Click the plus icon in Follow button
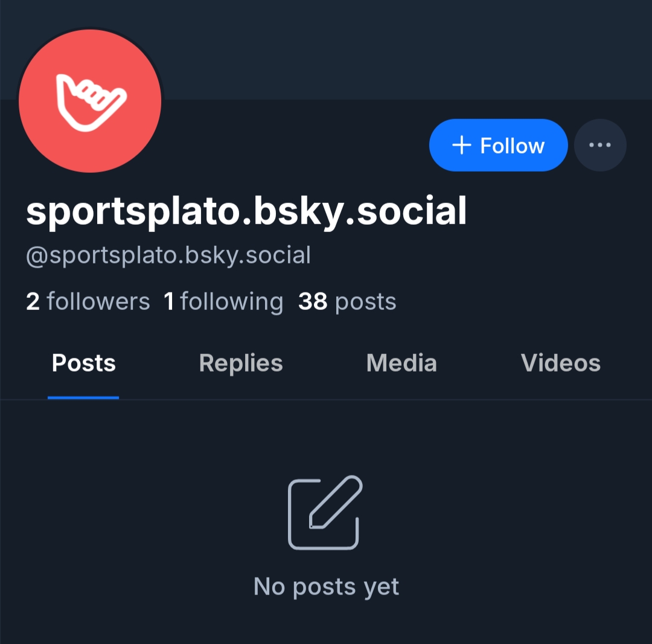The height and width of the screenshot is (644, 652). tap(462, 145)
